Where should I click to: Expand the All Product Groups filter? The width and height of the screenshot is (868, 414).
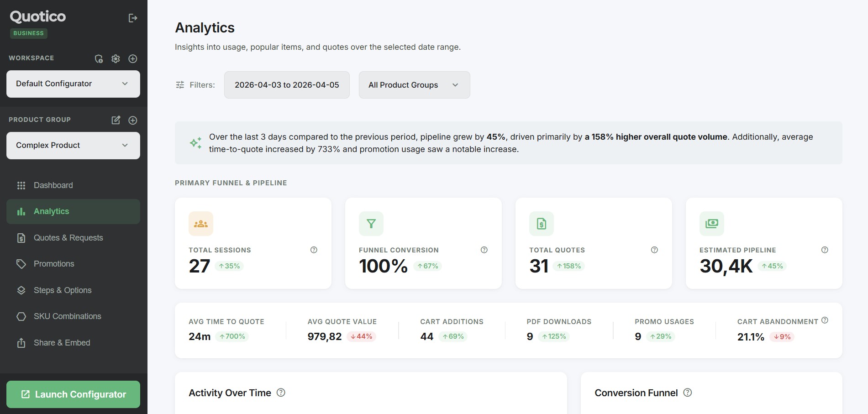(x=414, y=85)
